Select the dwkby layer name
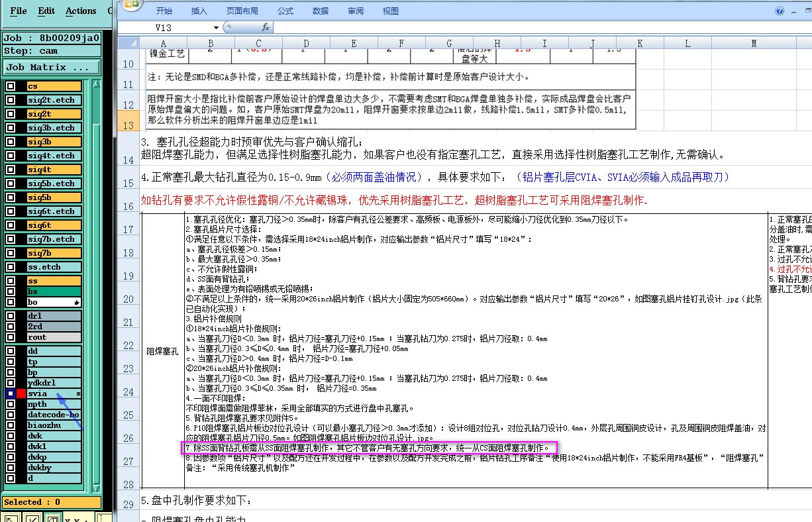 54,468
